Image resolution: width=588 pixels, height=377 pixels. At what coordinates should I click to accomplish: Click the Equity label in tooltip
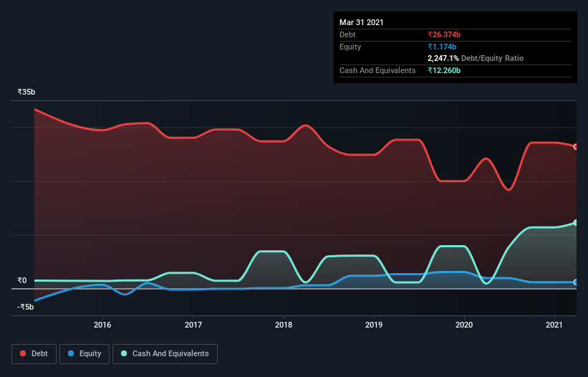click(350, 47)
